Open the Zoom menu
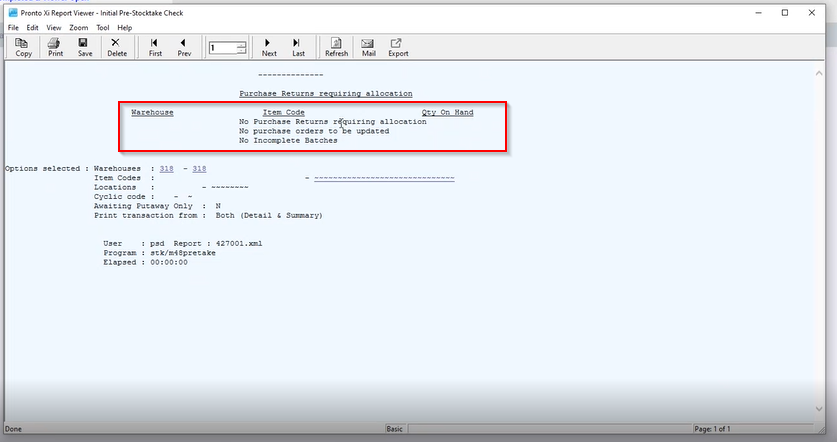The width and height of the screenshot is (837, 442). [78, 28]
